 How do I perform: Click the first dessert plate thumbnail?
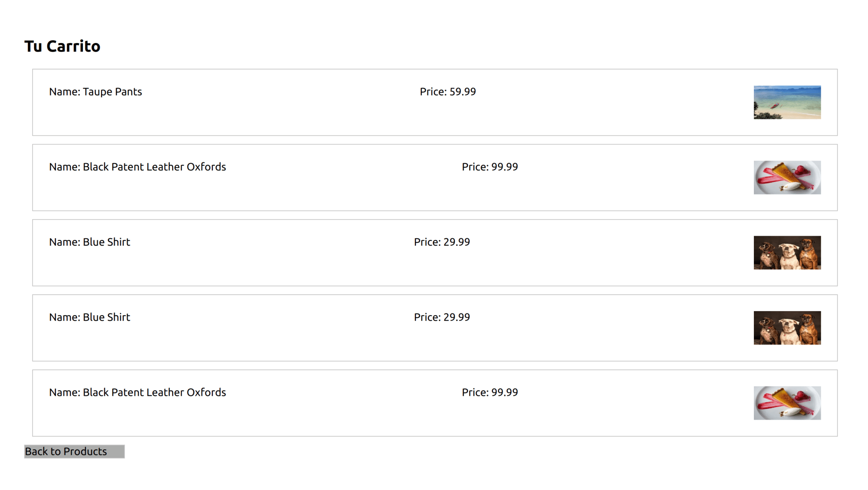click(787, 178)
